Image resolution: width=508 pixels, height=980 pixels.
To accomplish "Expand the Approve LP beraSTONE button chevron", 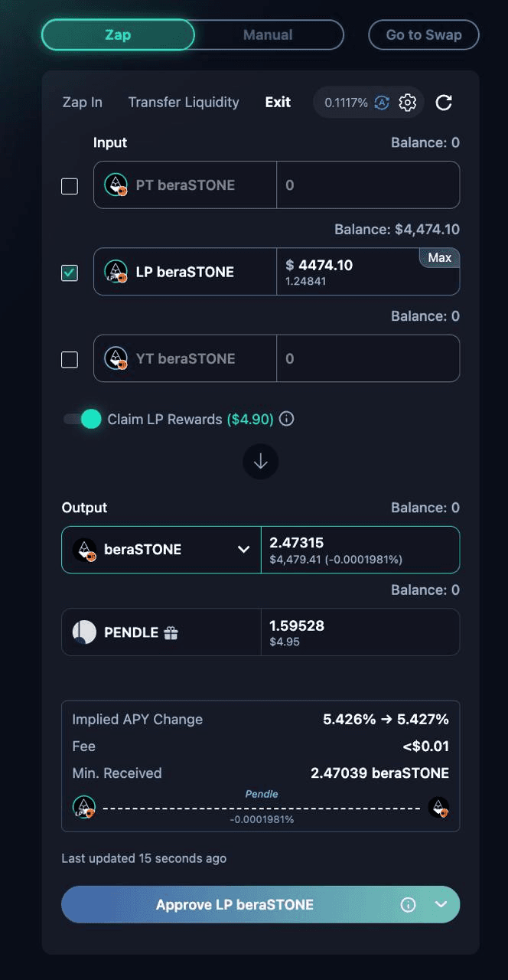I will click(441, 904).
